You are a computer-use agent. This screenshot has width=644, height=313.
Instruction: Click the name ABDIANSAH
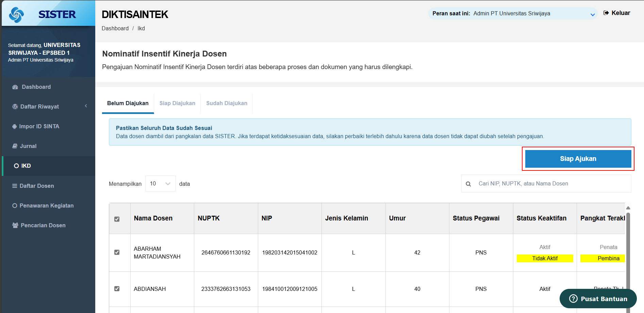150,289
